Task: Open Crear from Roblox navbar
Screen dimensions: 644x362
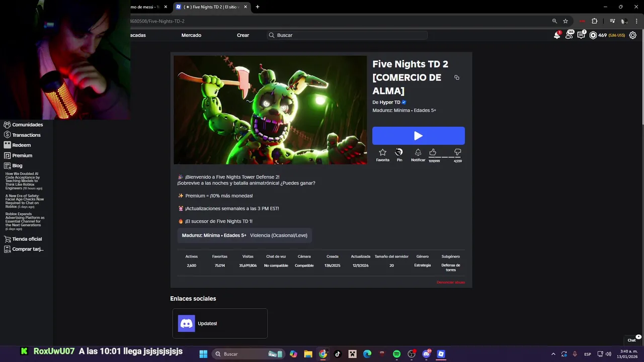Action: point(243,35)
